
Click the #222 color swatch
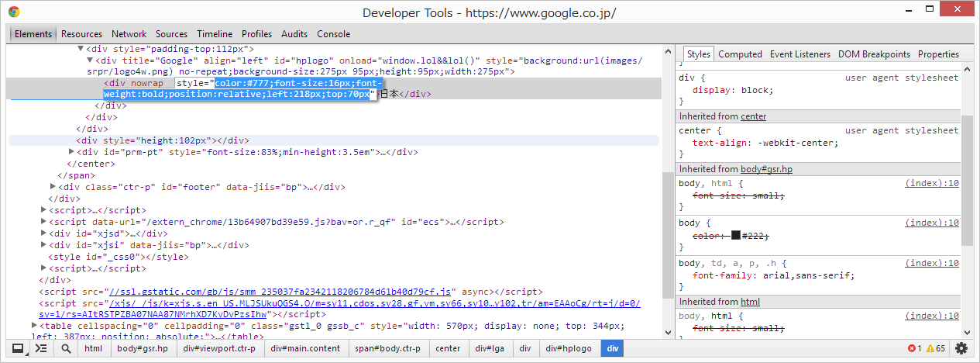coord(735,236)
